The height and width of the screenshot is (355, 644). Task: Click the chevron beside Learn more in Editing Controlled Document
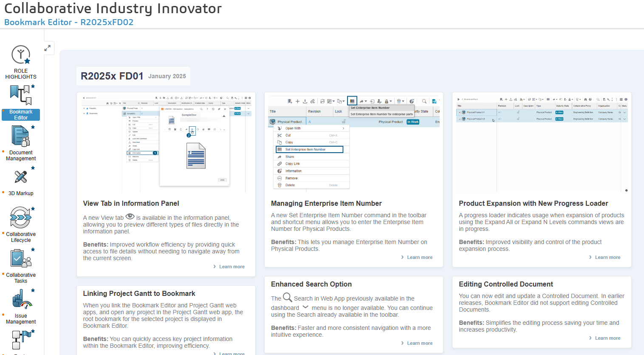(590, 338)
